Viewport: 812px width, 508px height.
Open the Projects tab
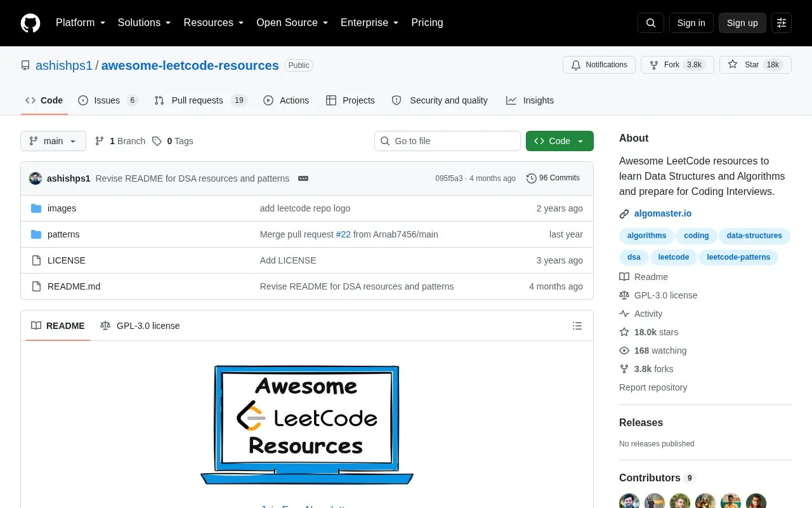coord(350,100)
